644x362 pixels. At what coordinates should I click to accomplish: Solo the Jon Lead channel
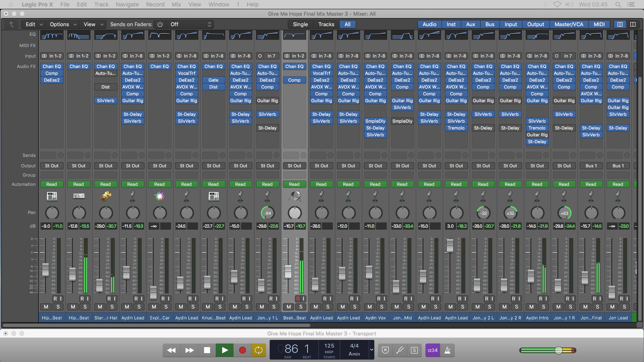[x=624, y=307]
